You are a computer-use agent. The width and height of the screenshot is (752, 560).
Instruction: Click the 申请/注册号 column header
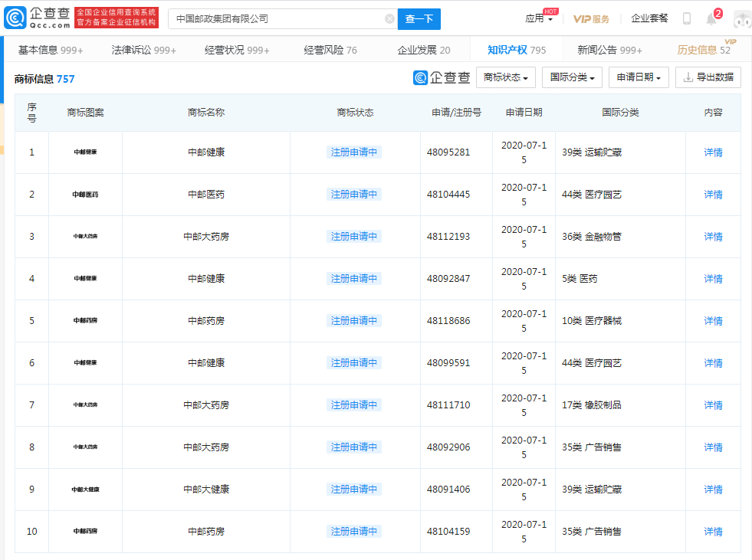pos(457,113)
